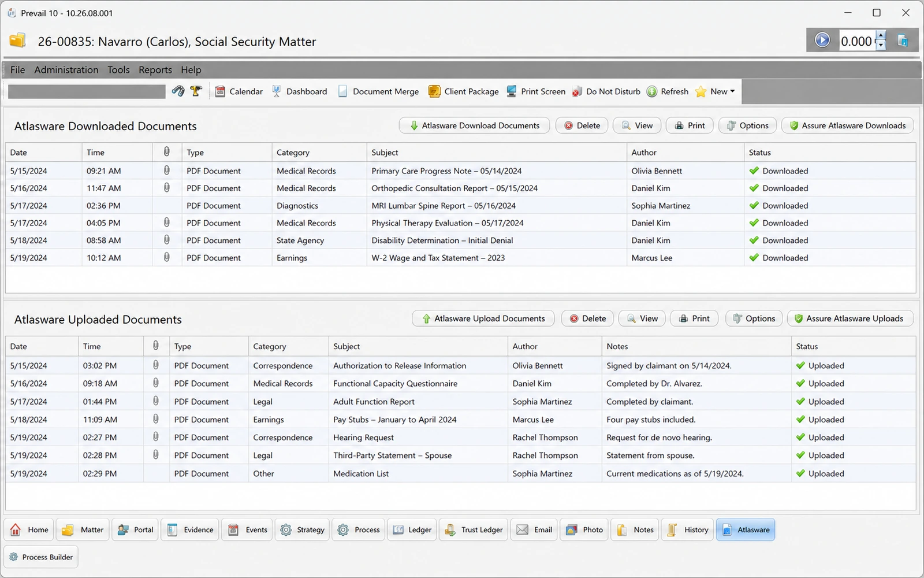
Task: Click attachment icon for Adult Function Report row
Action: pyautogui.click(x=156, y=401)
